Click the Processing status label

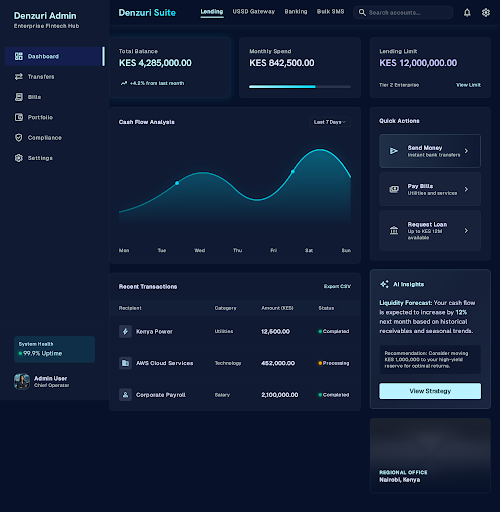click(x=336, y=363)
